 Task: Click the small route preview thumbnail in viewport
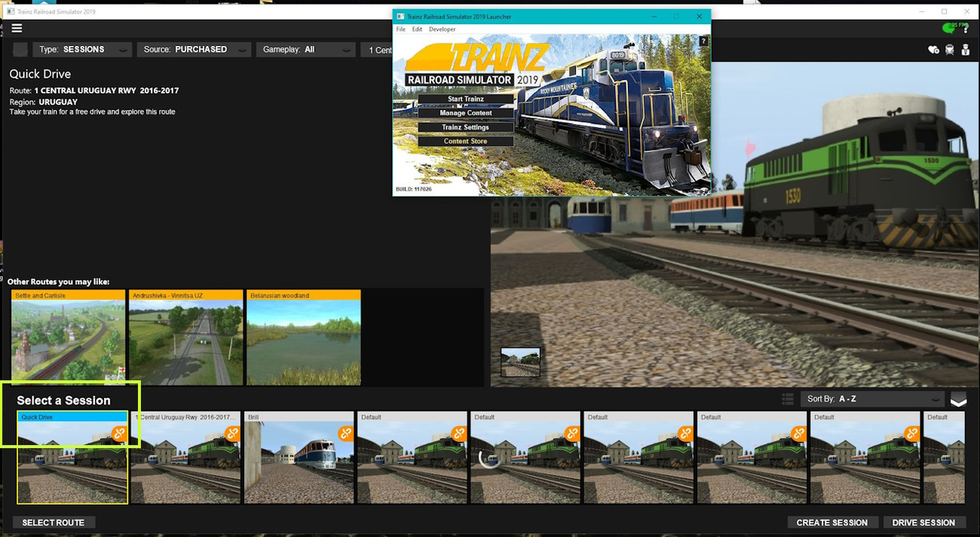520,362
